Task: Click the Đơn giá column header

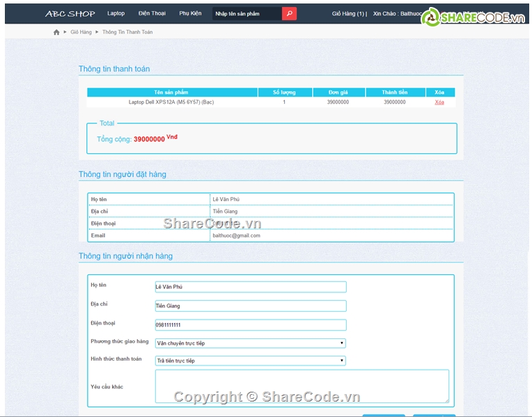Action: pos(338,93)
